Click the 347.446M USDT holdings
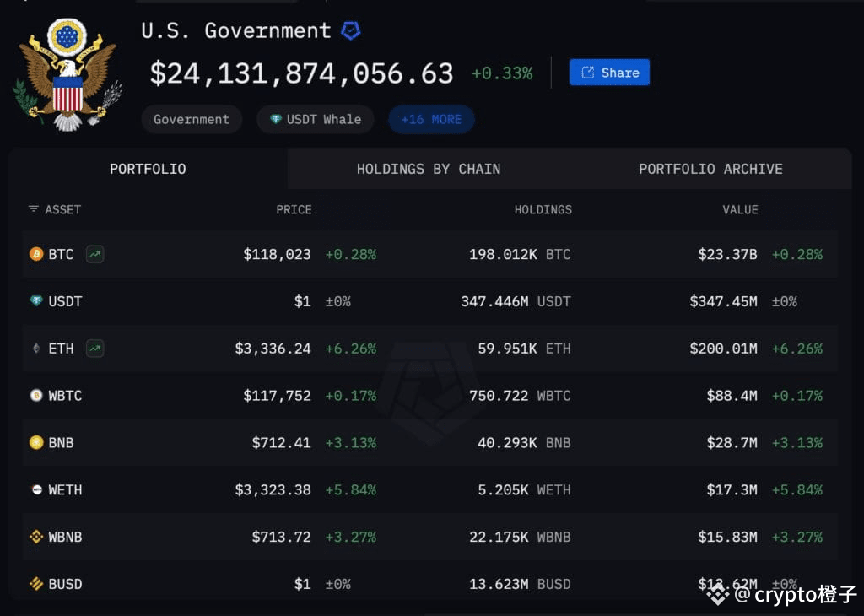This screenshot has height=616, width=864. pyautogui.click(x=516, y=301)
